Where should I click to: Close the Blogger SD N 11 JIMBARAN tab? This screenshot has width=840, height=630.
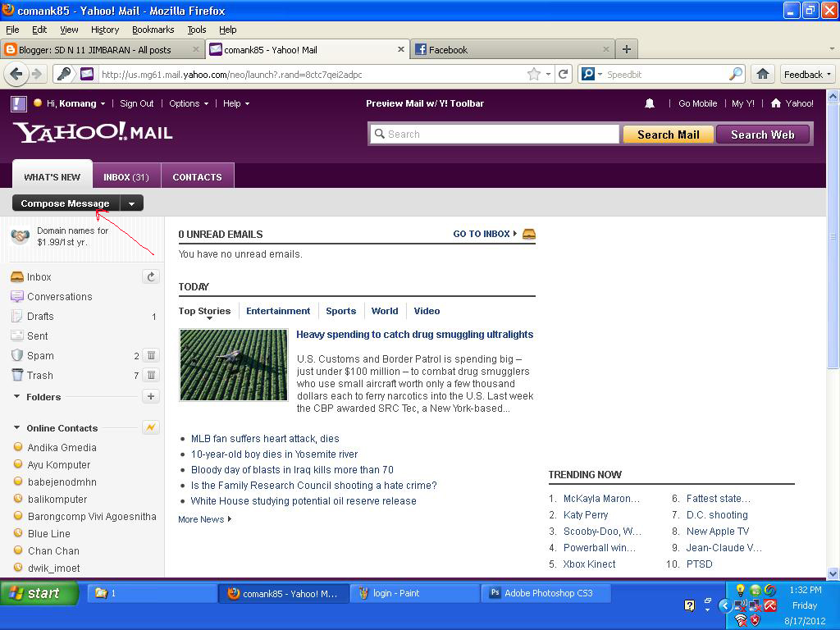[195, 49]
